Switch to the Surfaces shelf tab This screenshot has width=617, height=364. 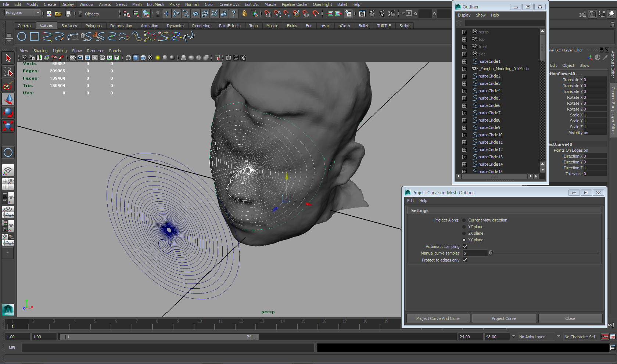(x=69, y=26)
